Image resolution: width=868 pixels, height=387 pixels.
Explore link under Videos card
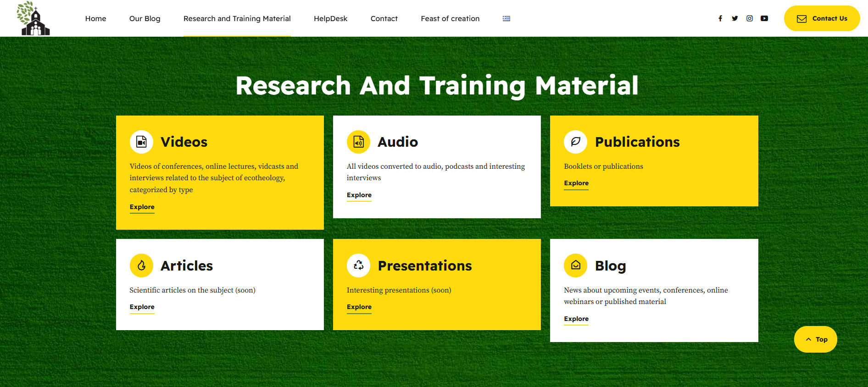click(142, 207)
